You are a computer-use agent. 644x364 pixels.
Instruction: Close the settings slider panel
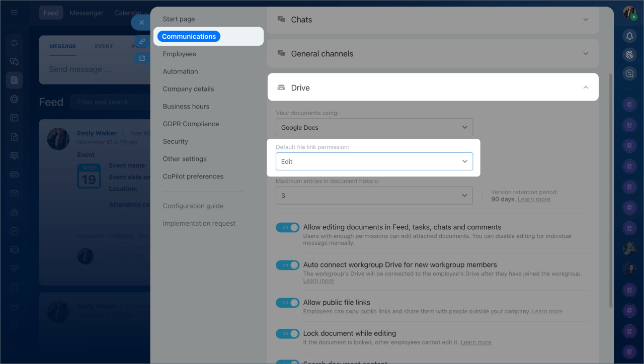141,23
